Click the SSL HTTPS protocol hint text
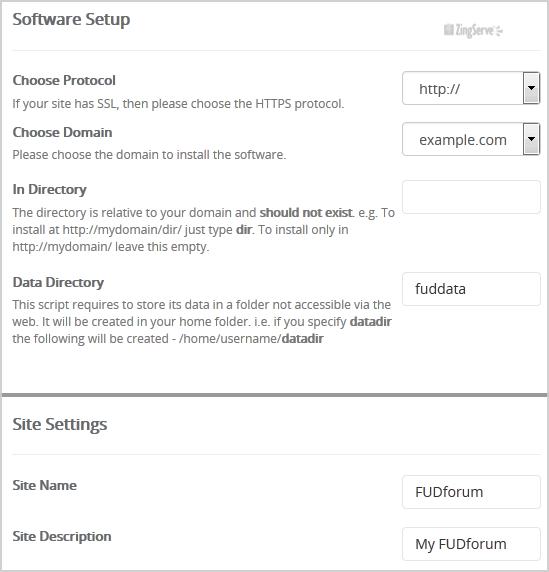 coord(178,104)
